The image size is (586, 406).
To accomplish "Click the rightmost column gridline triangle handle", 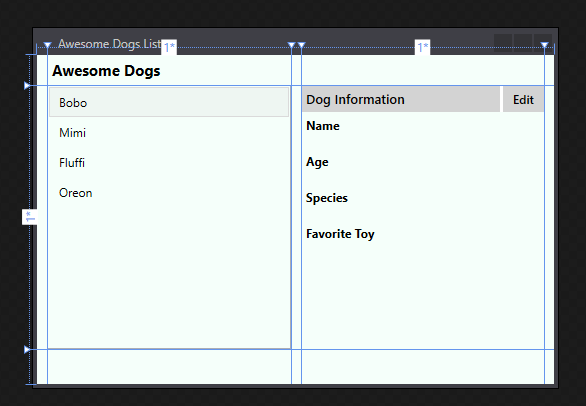I will coord(545,45).
